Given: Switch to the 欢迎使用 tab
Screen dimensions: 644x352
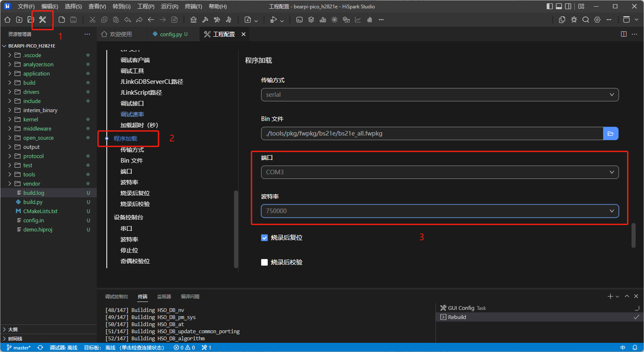Looking at the screenshot, I should coord(121,34).
